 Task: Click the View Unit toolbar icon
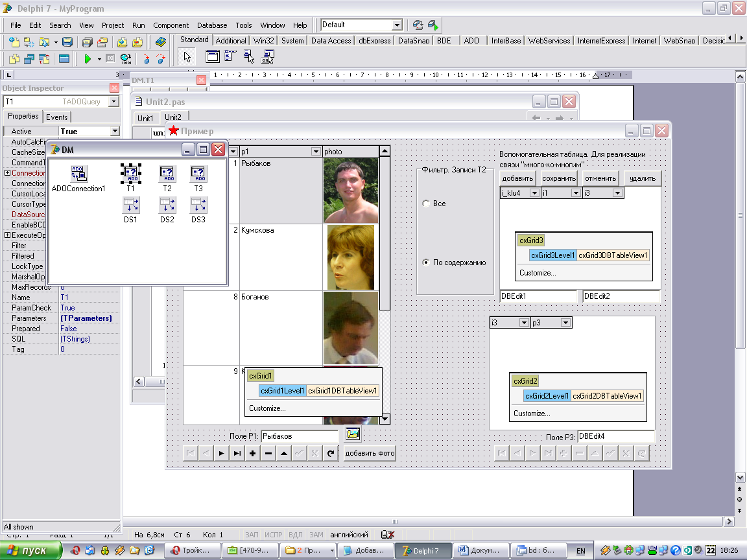14,59
